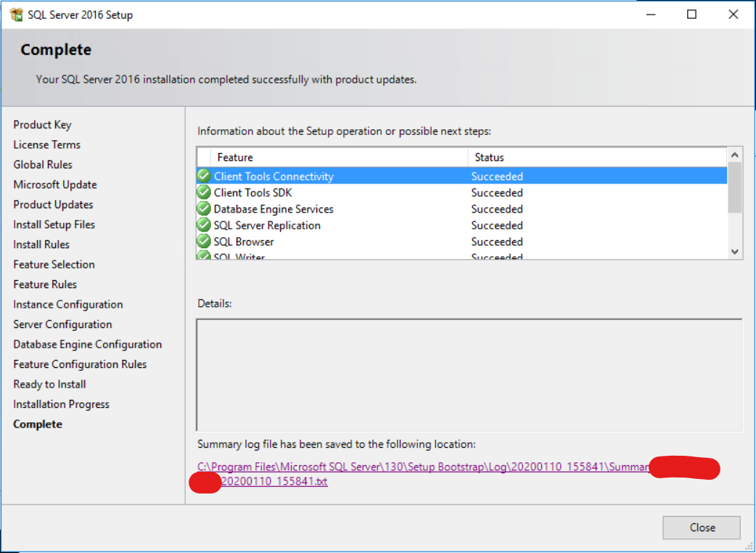This screenshot has height=553, width=756.
Task: Click Feature Rules step in sidebar
Action: click(45, 284)
